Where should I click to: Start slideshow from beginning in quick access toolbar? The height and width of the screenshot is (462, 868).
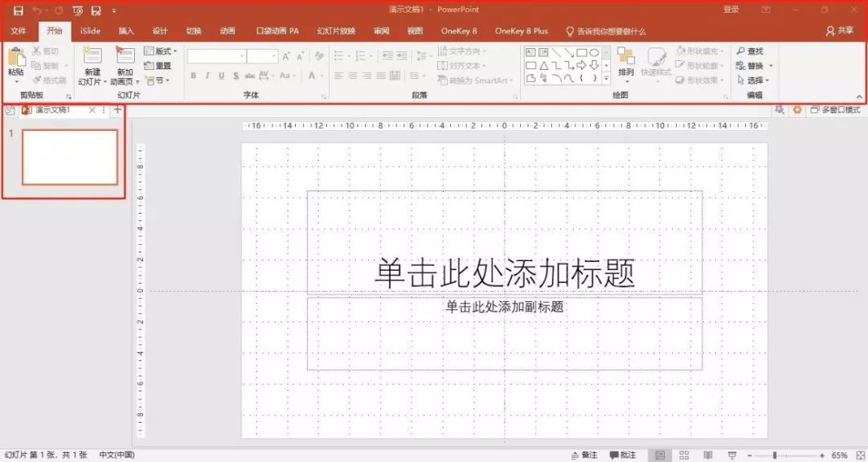pos(77,10)
